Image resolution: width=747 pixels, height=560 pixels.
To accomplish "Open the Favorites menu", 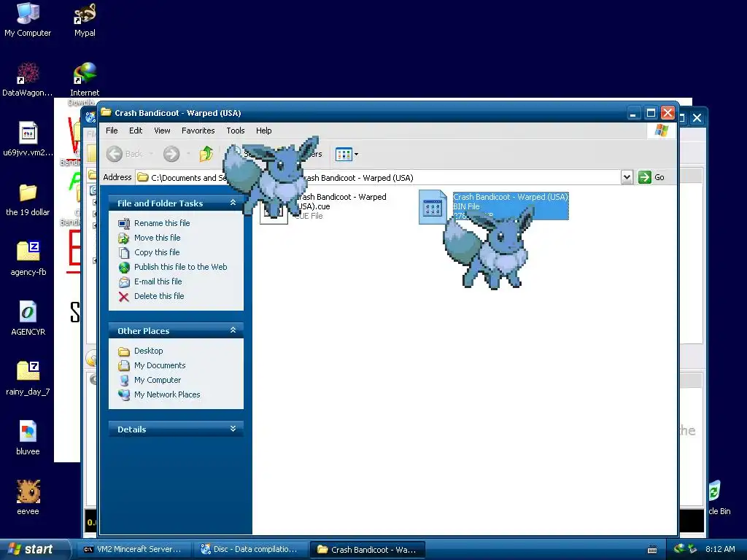I will [198, 131].
